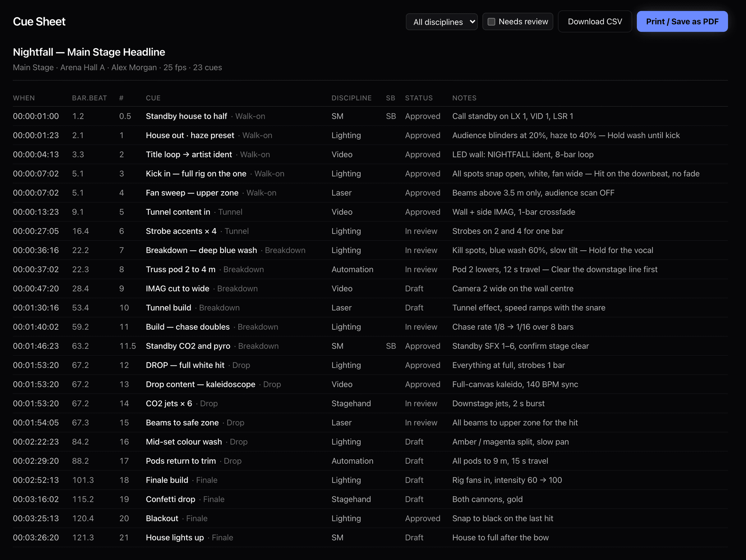Select cue 'Drop content — kaleidoscope'
This screenshot has width=746, height=560.
200,384
